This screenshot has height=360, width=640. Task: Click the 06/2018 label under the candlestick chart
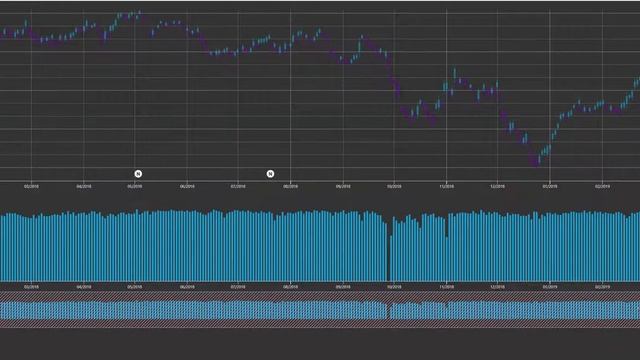click(187, 187)
